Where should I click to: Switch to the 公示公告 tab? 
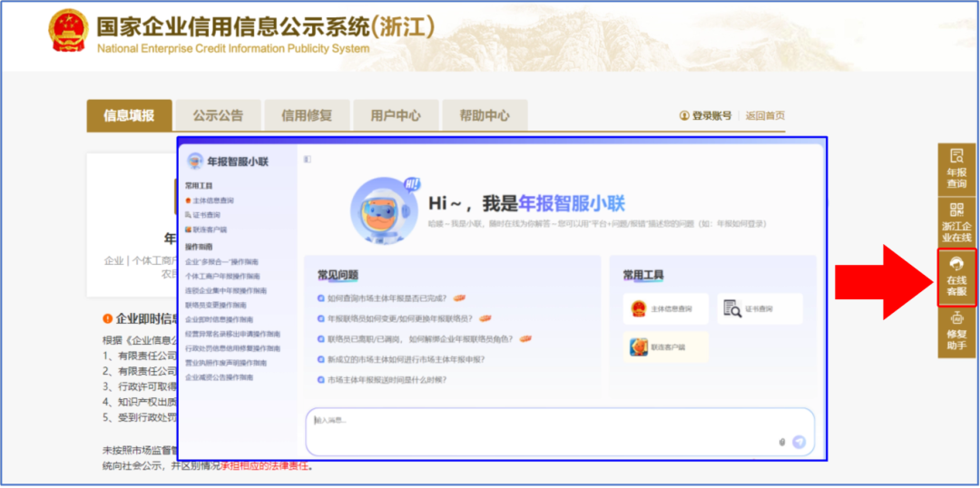pyautogui.click(x=218, y=115)
